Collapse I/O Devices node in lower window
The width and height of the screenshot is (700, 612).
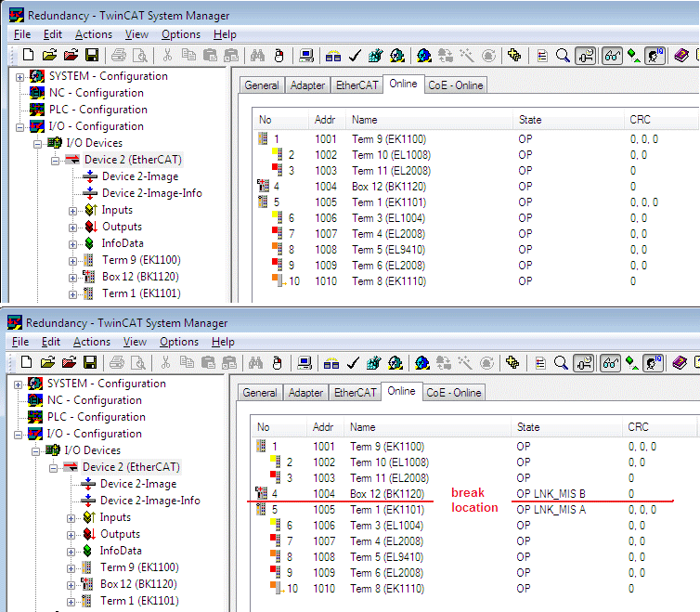point(35,451)
